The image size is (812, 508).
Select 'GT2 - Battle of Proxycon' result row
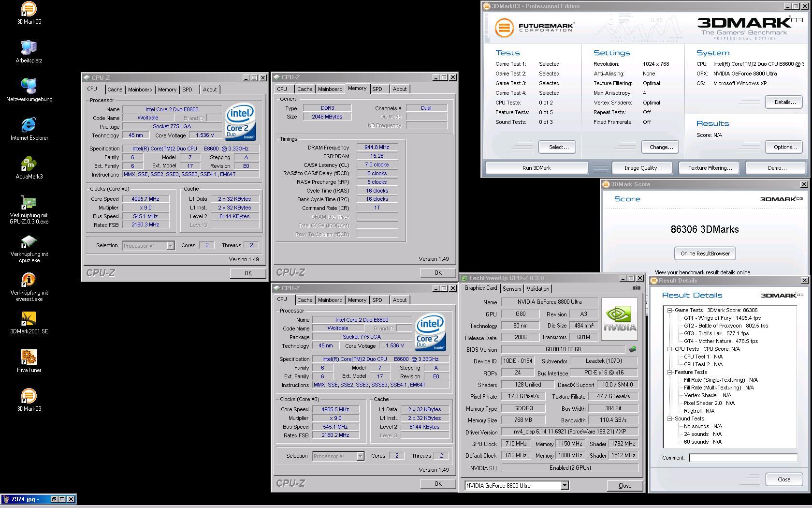[x=726, y=326]
